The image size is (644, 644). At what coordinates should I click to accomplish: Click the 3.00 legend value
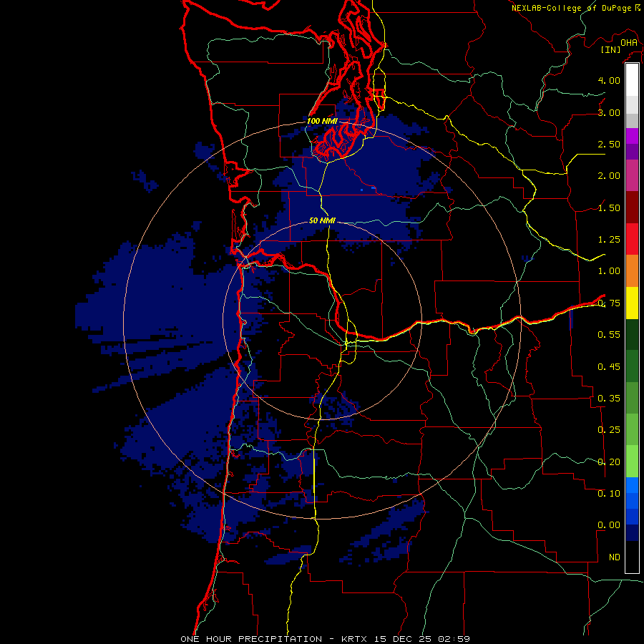click(609, 112)
